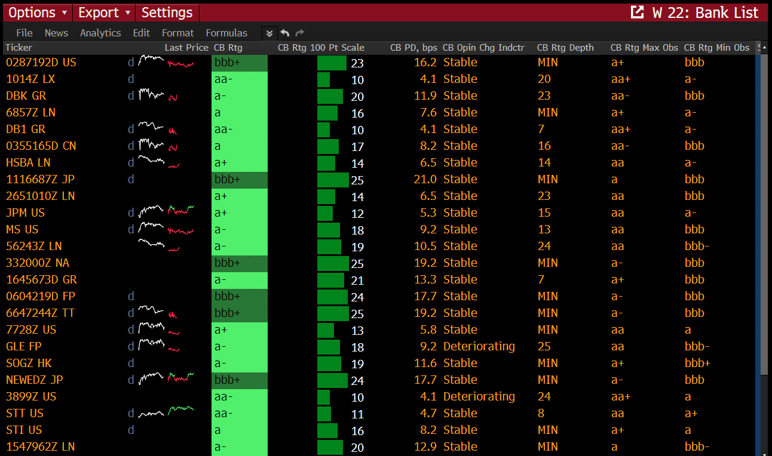This screenshot has height=456, width=772.
Task: Open the Export dropdown menu
Action: pos(104,13)
